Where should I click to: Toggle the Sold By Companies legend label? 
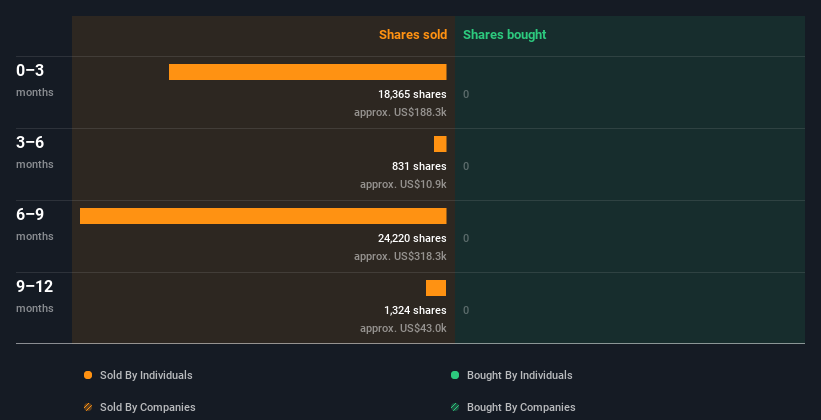pos(147,407)
